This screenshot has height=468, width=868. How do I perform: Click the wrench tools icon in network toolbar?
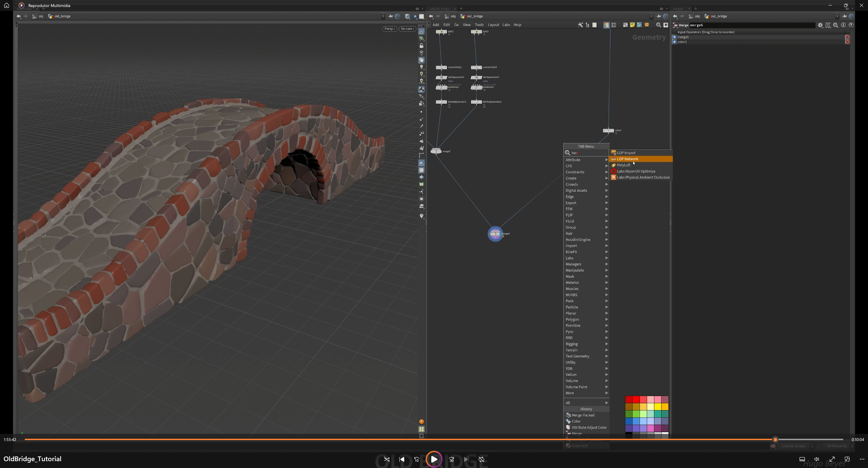click(580, 25)
